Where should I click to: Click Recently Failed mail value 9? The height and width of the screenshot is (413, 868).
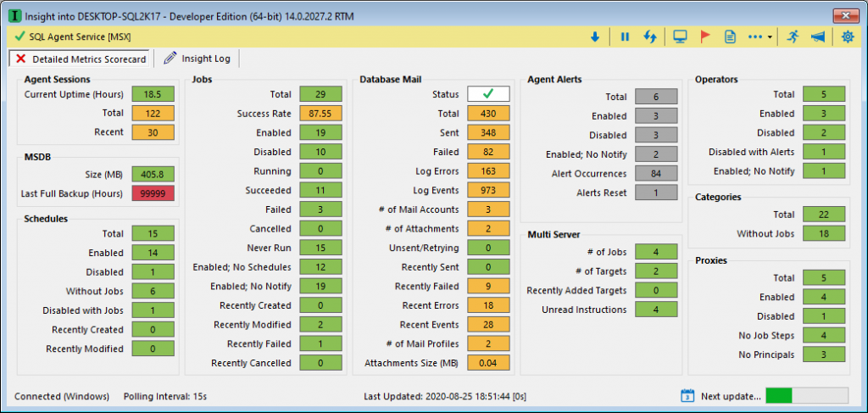coord(488,286)
